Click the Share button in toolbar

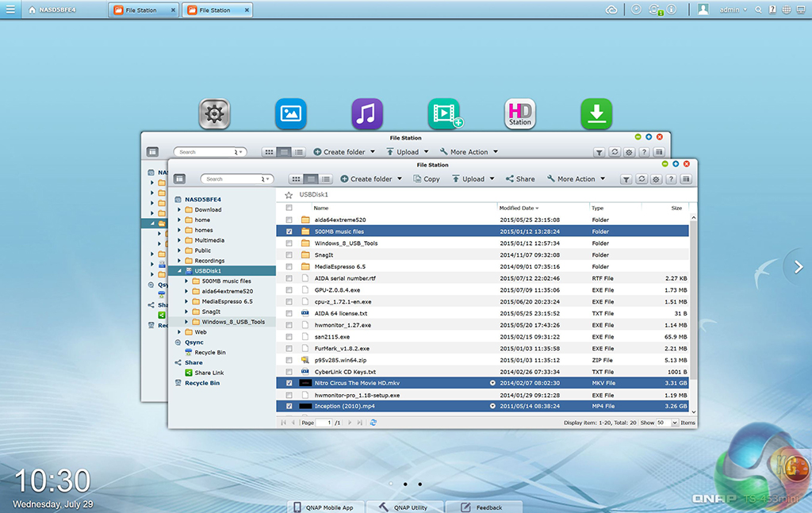coord(520,179)
